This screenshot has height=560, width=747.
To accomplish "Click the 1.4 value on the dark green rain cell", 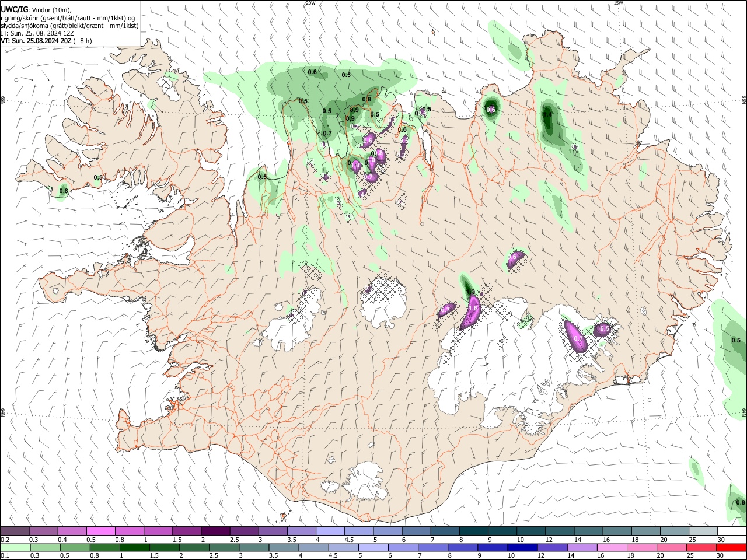I will click(547, 115).
